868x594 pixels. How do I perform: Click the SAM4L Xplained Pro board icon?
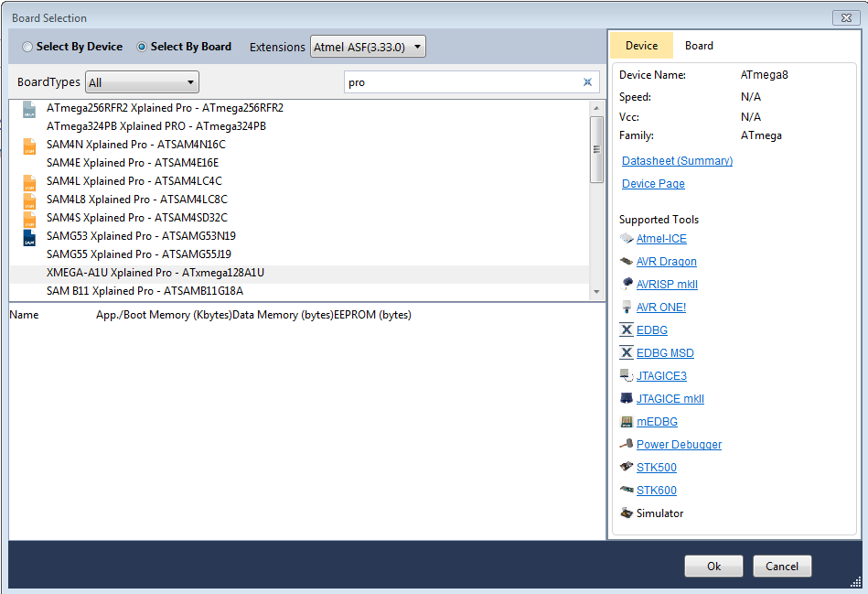pos(29,182)
